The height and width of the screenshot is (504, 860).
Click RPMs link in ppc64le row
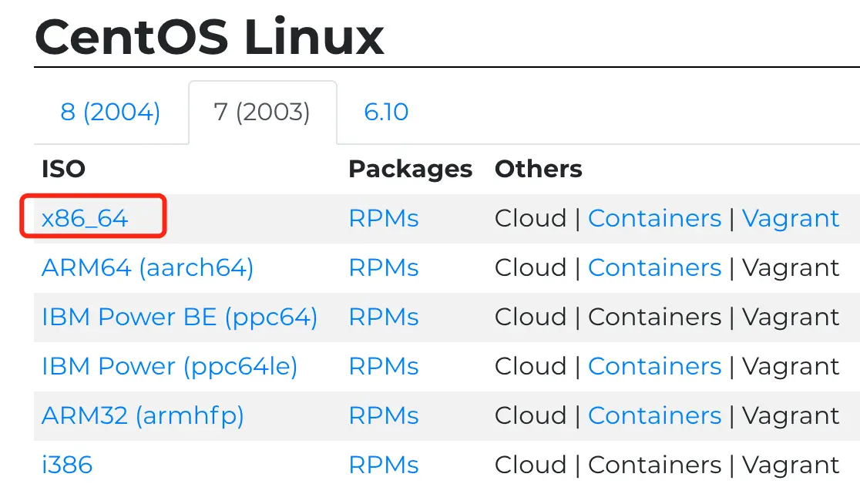click(383, 367)
